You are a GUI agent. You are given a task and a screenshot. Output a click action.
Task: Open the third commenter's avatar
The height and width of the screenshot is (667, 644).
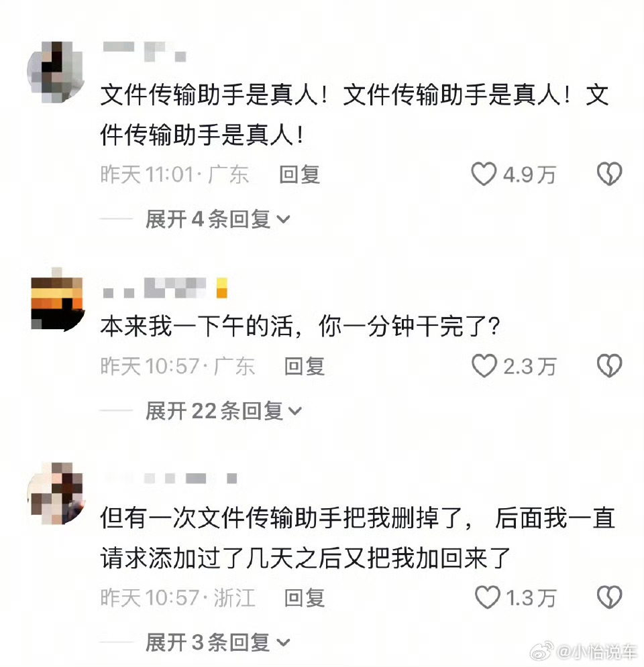click(56, 493)
